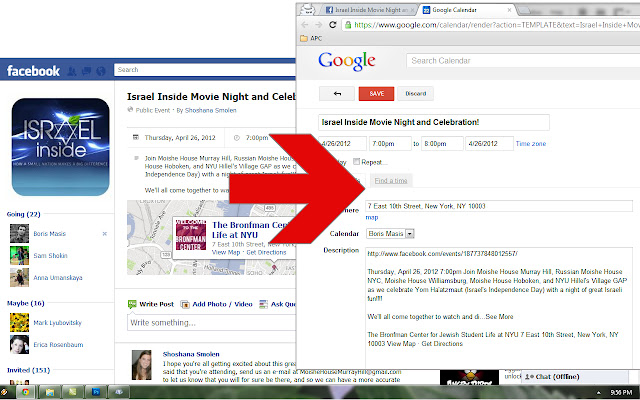Click Boris Masis profile picture
This screenshot has width=640, height=400.
click(19, 233)
